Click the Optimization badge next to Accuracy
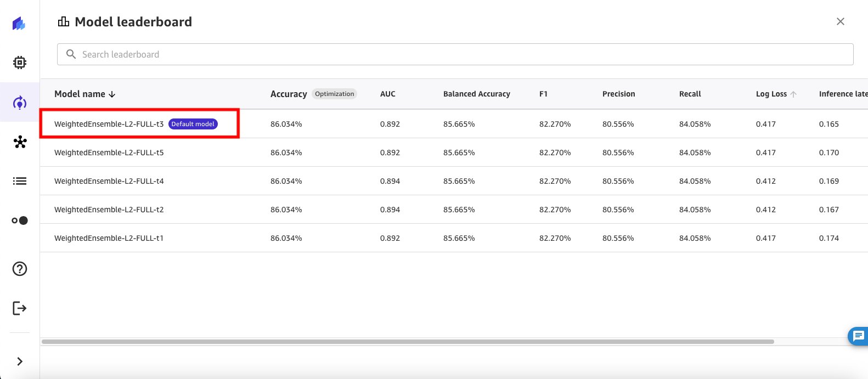The image size is (868, 379). (x=334, y=94)
